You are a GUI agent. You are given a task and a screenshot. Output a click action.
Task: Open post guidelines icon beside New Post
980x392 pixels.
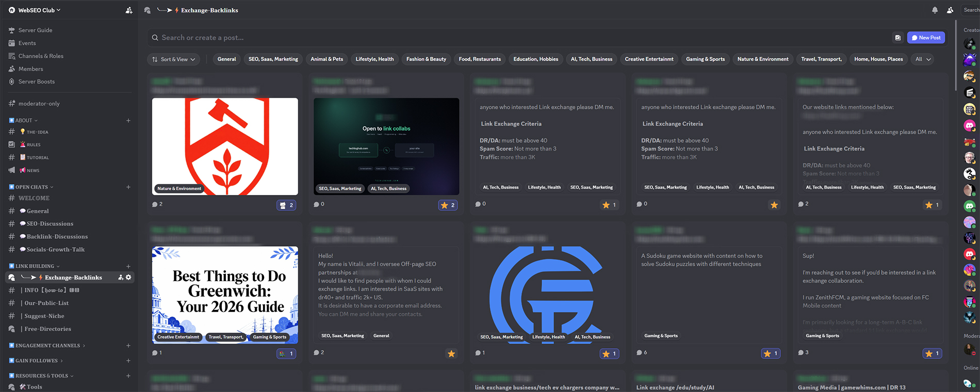pos(898,38)
